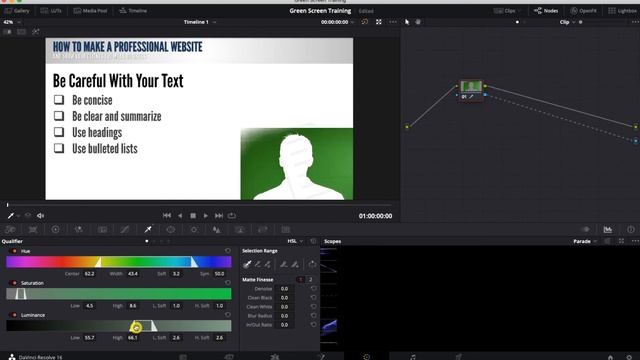This screenshot has width=640, height=360.
Task: Open the Key palette
Action: (240, 230)
